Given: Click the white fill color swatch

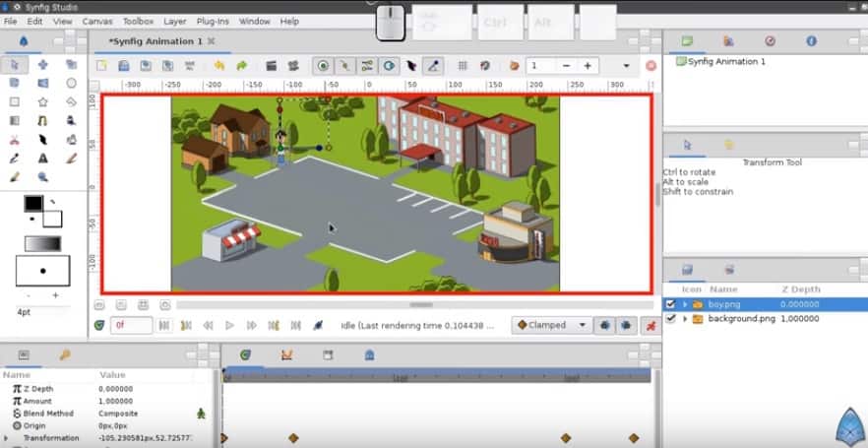Looking at the screenshot, I should click(x=52, y=219).
